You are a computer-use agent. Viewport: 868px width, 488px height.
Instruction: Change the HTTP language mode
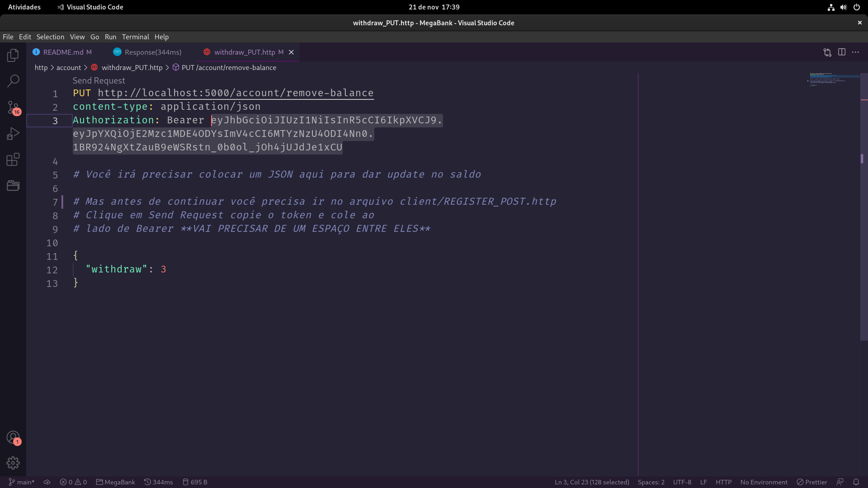tap(723, 482)
